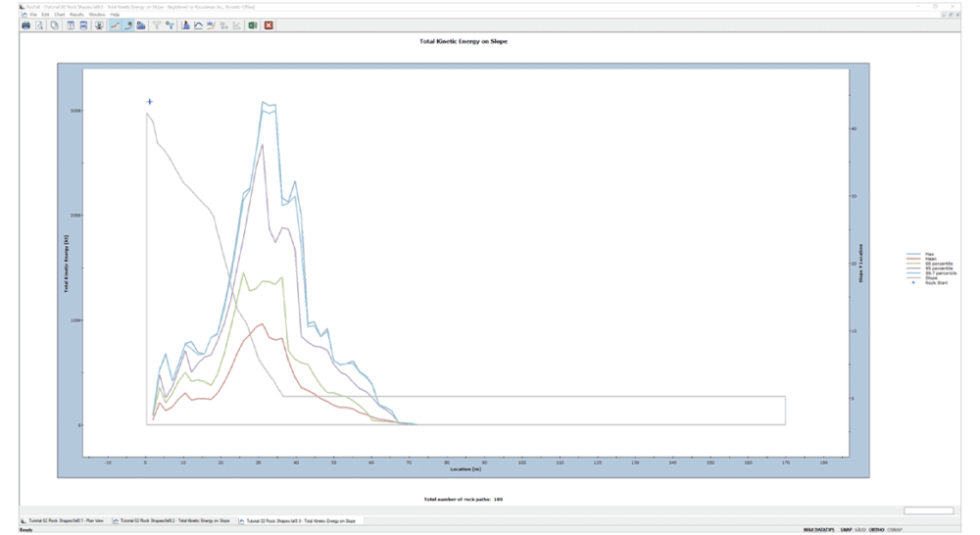This screenshot has height=535, width=980.
Task: Open the Help menu
Action: [115, 15]
